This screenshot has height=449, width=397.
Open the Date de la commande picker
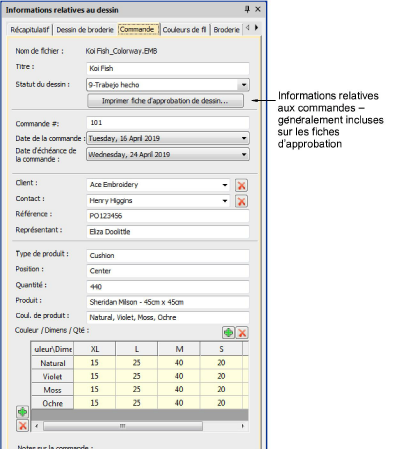coord(244,138)
